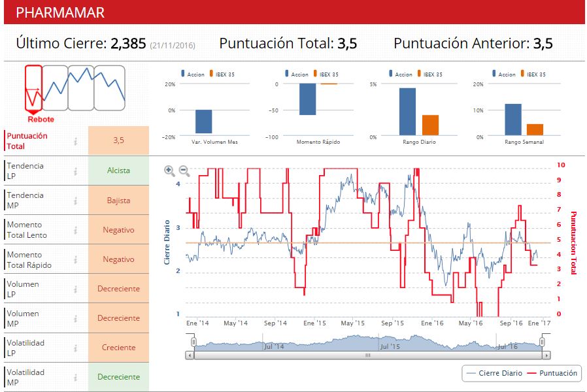This screenshot has height=392, width=587.
Task: Toggle IBEX 35 legend in Var. Volumen Mes chart
Action: [x=222, y=74]
